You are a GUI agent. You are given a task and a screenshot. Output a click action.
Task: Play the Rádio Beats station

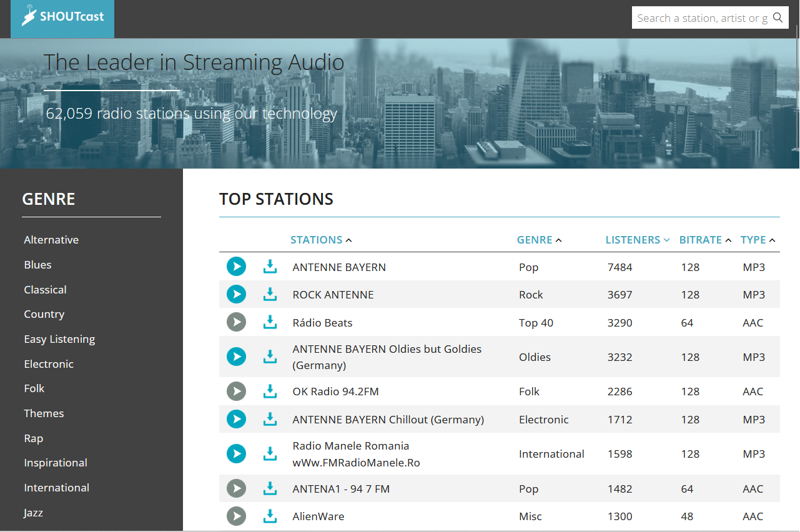(x=236, y=322)
